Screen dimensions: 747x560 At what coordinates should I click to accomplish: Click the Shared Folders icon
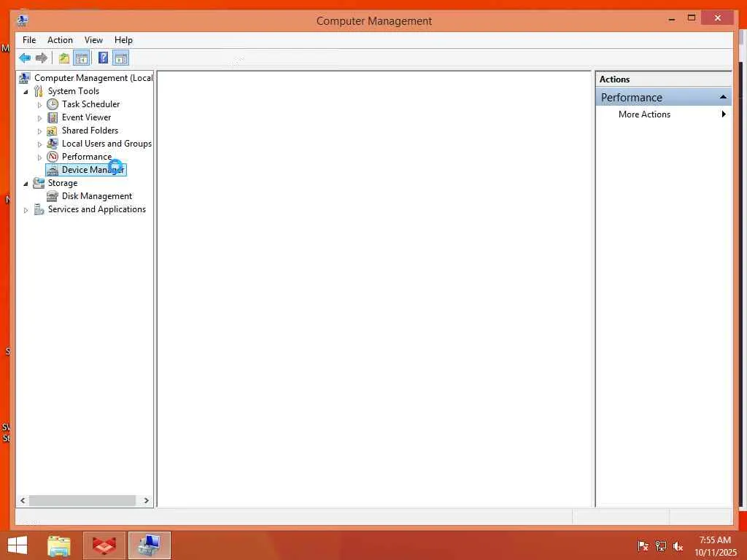coord(53,131)
